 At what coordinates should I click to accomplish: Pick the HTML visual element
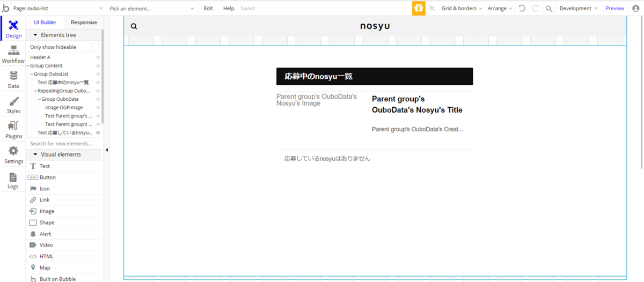pyautogui.click(x=64, y=256)
